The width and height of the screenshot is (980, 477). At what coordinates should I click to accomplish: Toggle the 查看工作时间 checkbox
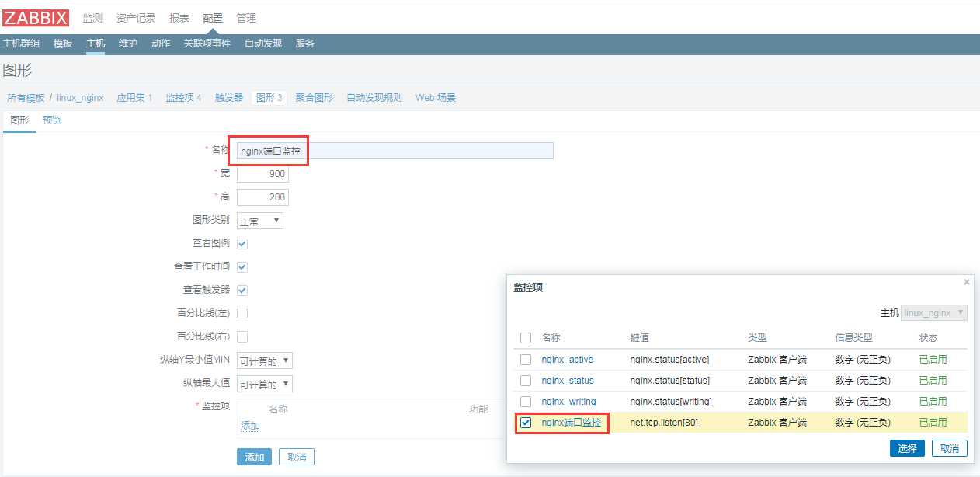point(242,267)
